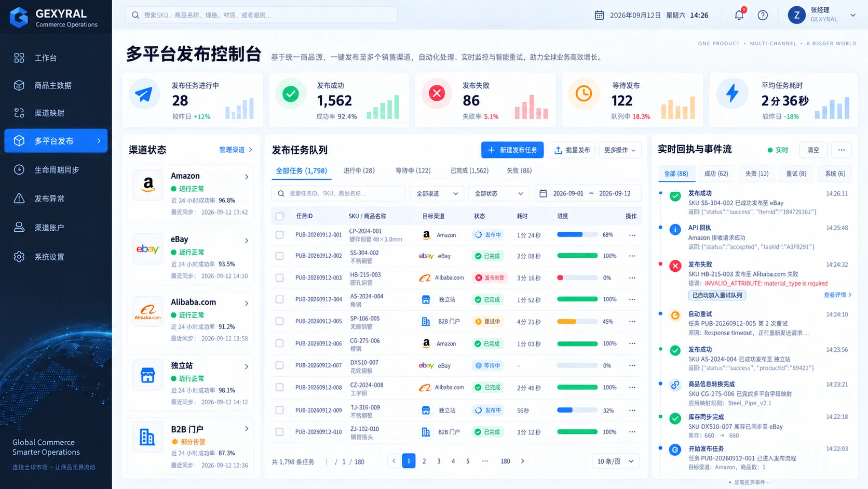Open the 全部渠道 filter dropdown
Image resolution: width=868 pixels, height=489 pixels.
(x=437, y=193)
